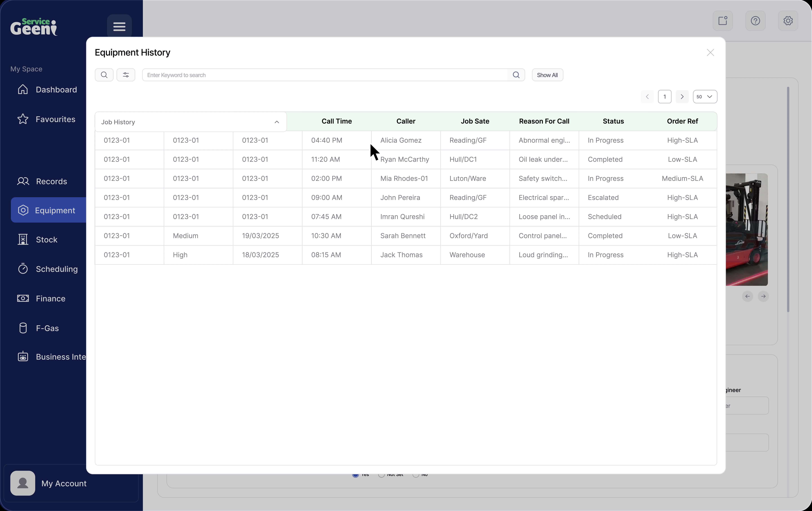This screenshot has width=812, height=511.
Task: Click the F-Gas cylinder icon
Action: 23,328
